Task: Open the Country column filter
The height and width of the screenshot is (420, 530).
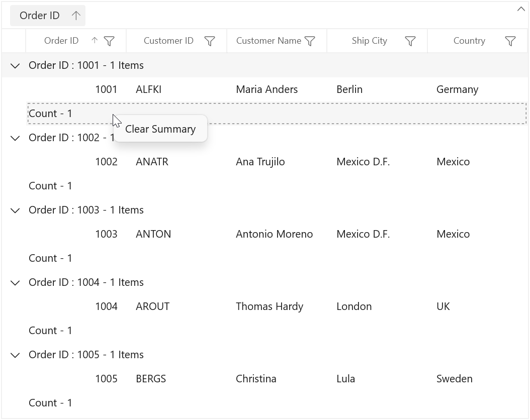Action: (x=510, y=41)
